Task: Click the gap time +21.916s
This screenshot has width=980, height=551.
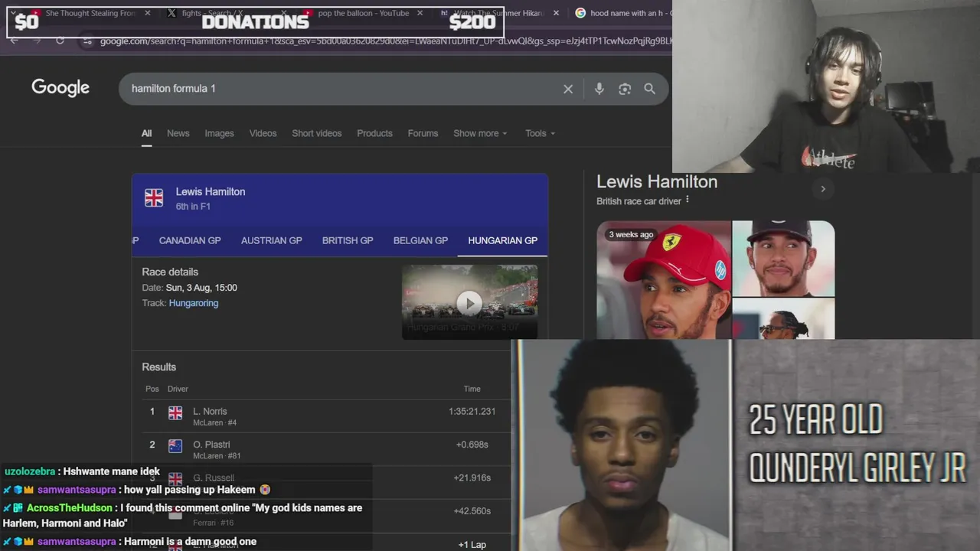Action: pos(472,478)
